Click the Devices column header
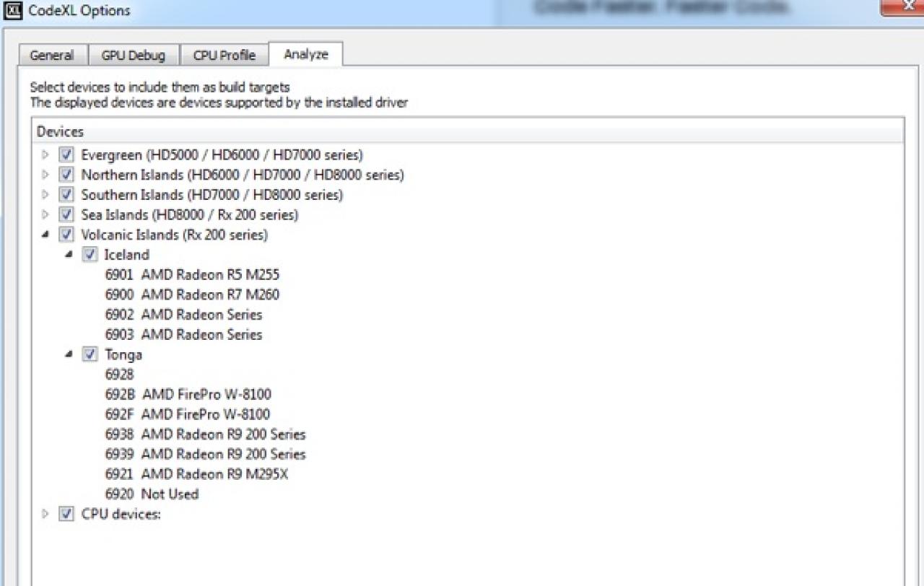This screenshot has width=924, height=586. pyautogui.click(x=468, y=131)
